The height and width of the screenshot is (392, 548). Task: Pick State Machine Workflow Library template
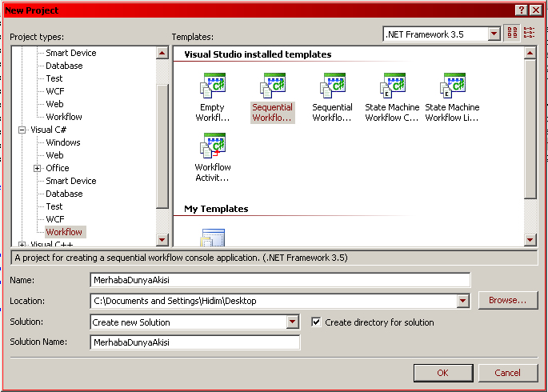(452, 97)
